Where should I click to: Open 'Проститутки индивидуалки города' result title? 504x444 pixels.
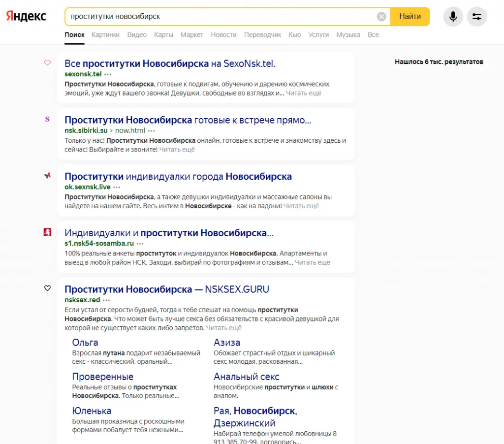click(178, 177)
